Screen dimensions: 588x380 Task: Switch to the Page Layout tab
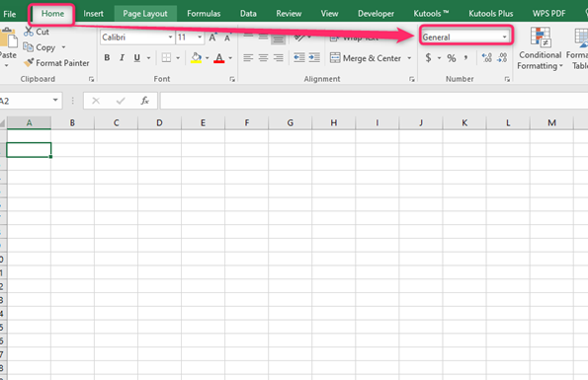[x=145, y=14]
